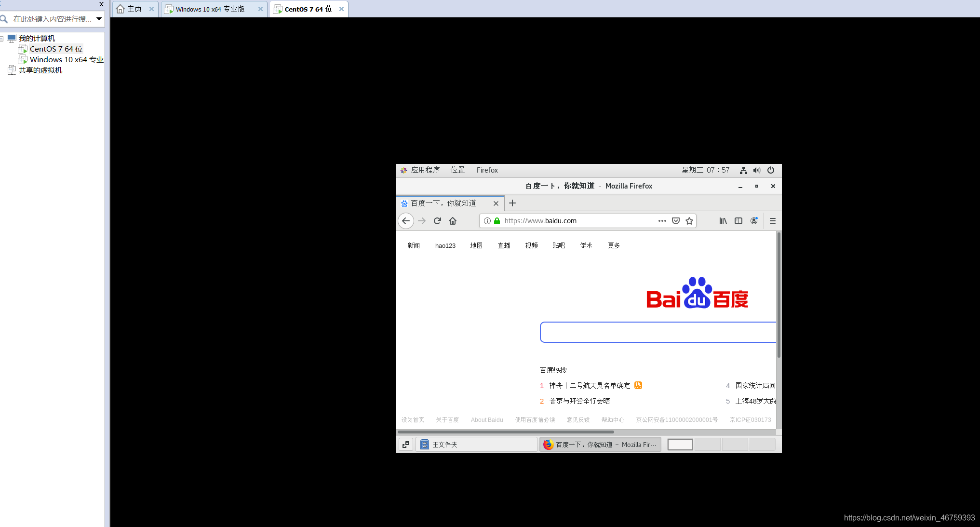Select first workspace in switcher
This screenshot has height=527, width=980.
tap(680, 445)
